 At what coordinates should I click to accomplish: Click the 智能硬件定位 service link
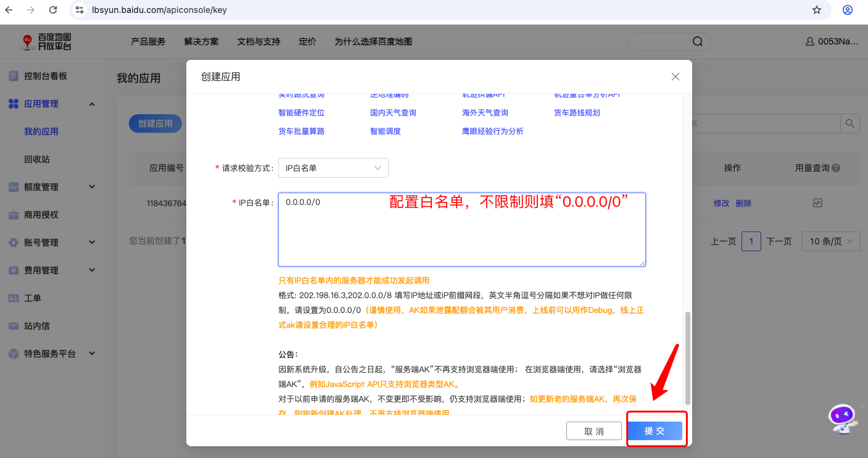tap(302, 113)
